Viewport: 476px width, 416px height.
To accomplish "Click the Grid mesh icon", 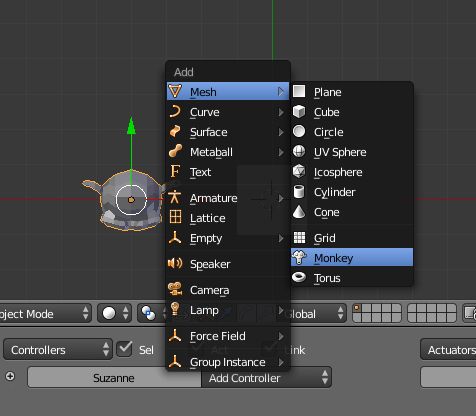I will pyautogui.click(x=299, y=237).
